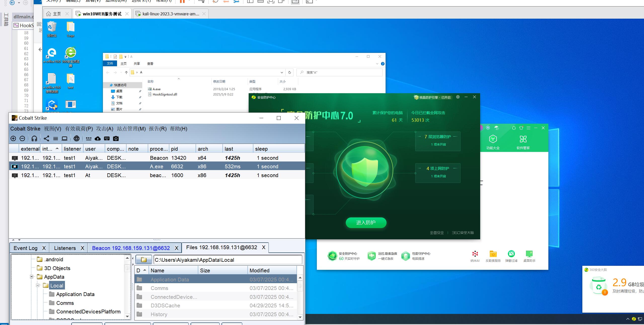
Task: Select the A.exe session row
Action: [x=157, y=167]
